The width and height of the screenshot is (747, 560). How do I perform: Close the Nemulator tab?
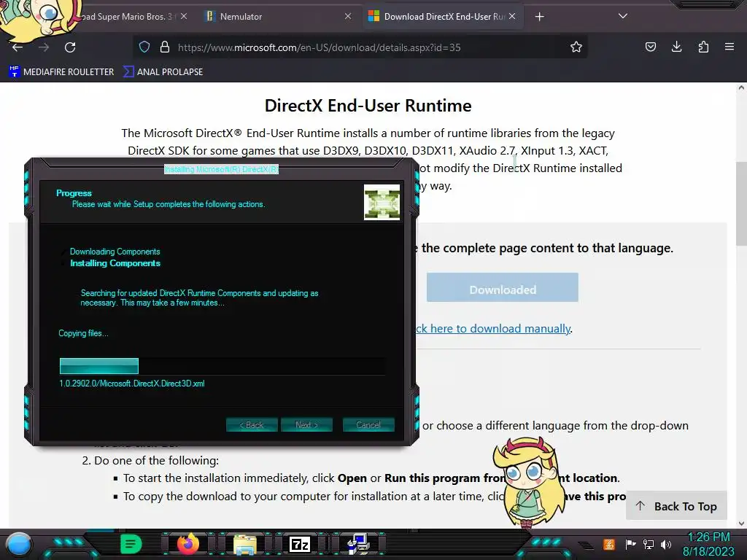coord(348,16)
